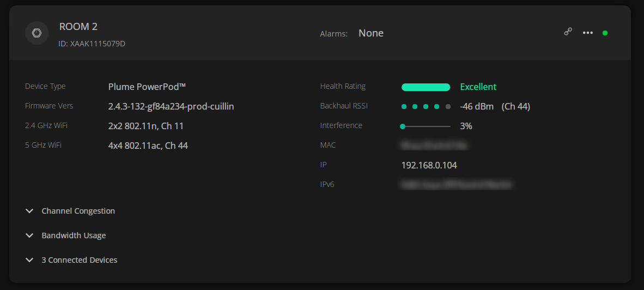
Task: Click the hexagon pod icon beside ROOM 2
Action: click(37, 33)
